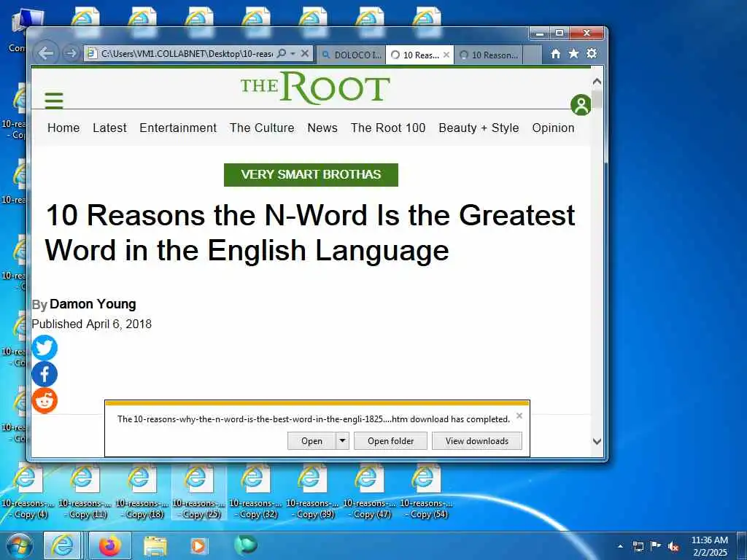Open the Internet Explorer Home icon
The image size is (747, 560).
[555, 54]
